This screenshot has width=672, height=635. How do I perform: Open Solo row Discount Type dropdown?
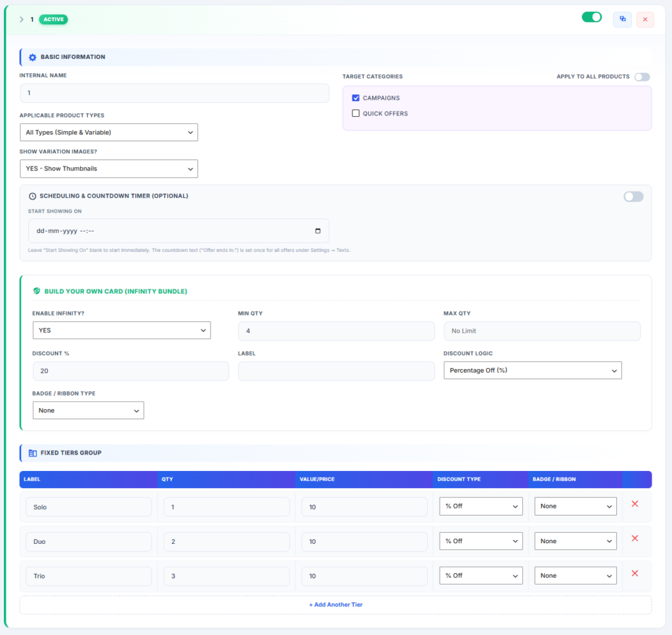481,506
